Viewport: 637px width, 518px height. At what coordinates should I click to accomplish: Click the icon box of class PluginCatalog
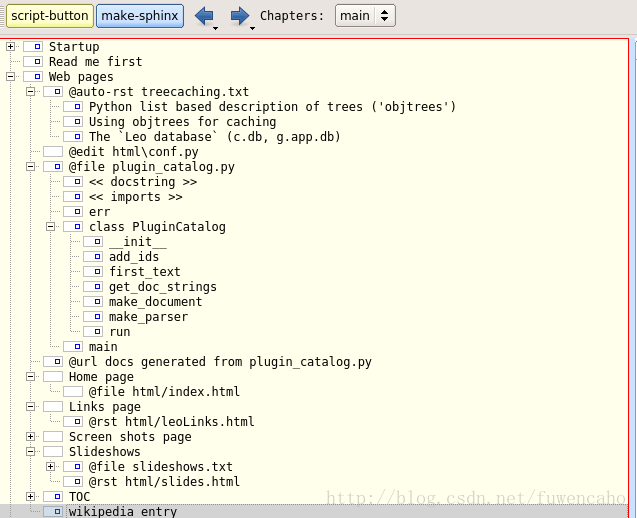point(73,226)
